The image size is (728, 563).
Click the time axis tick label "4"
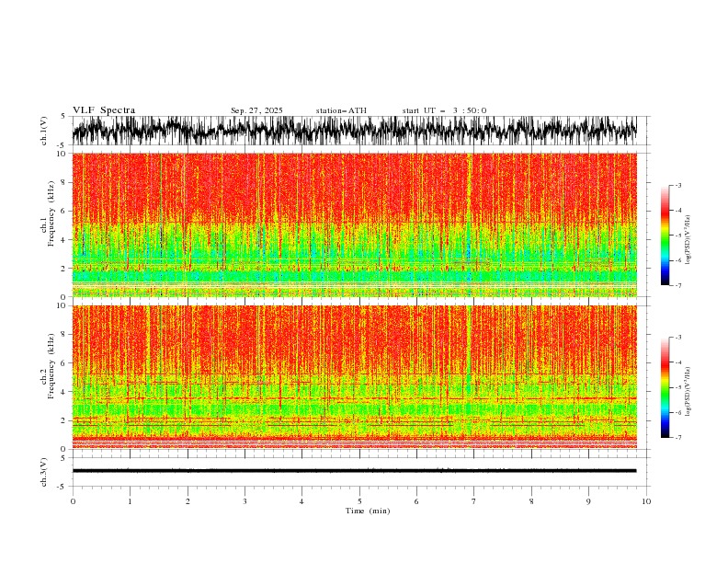(x=301, y=501)
